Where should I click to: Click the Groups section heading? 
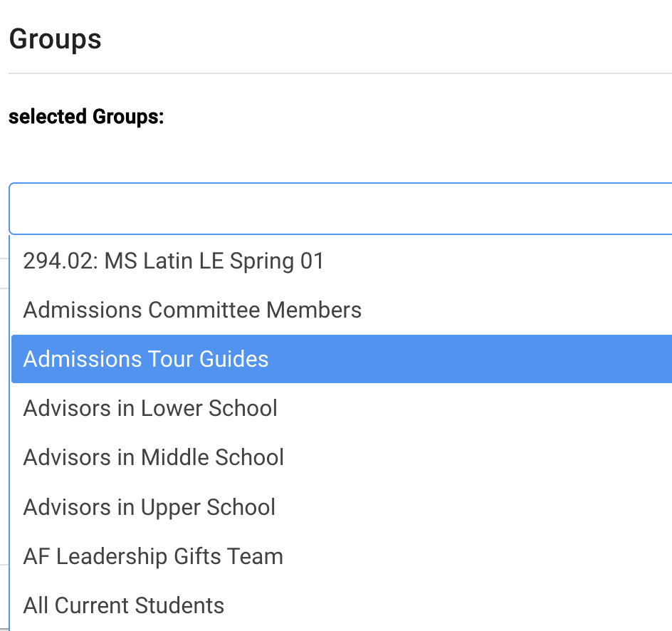coord(55,38)
